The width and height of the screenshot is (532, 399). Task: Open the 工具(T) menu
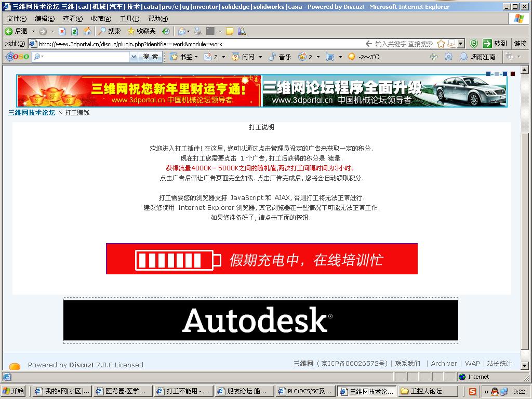point(129,19)
